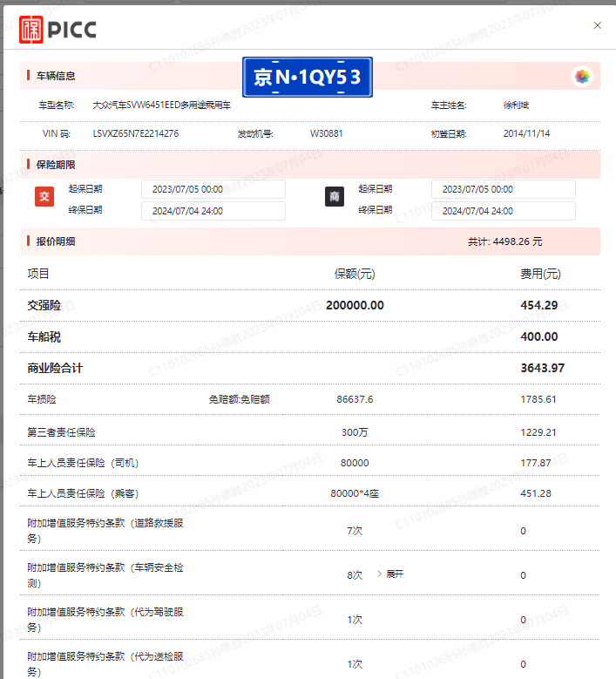This screenshot has width=616, height=679.
Task: Open the colorful pinwheel icon
Action: click(581, 77)
